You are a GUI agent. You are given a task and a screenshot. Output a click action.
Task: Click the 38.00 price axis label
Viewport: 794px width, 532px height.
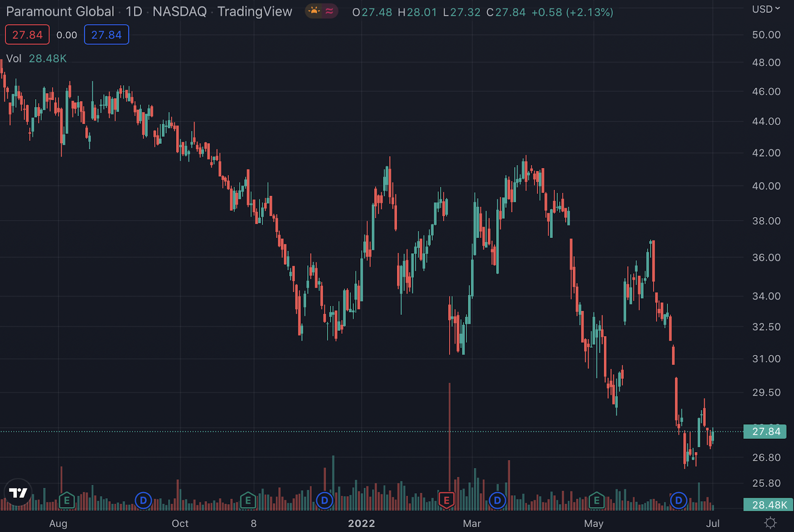766,221
